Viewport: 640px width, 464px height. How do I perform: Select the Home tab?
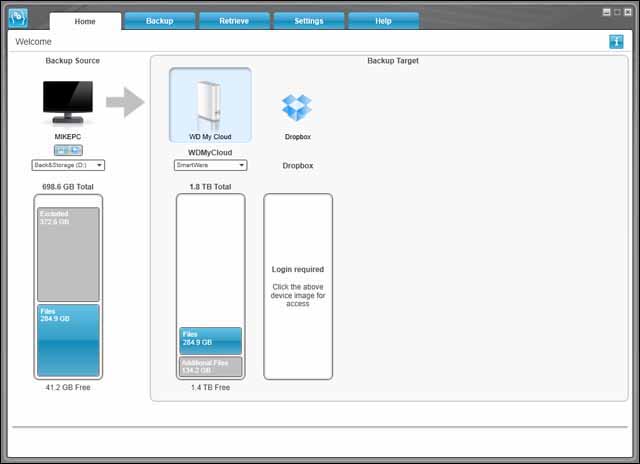pyautogui.click(x=85, y=21)
